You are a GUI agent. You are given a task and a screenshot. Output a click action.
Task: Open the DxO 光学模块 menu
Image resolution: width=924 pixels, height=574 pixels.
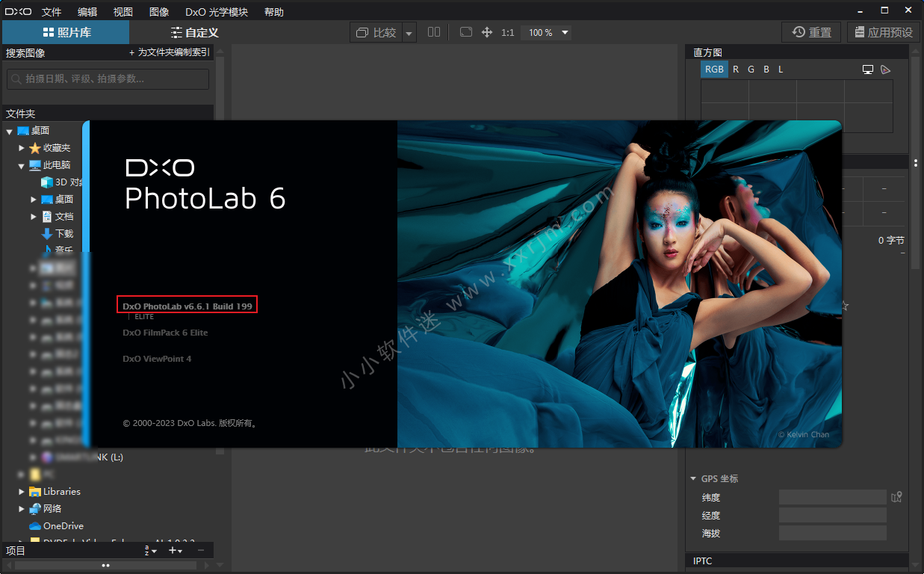tap(217, 12)
